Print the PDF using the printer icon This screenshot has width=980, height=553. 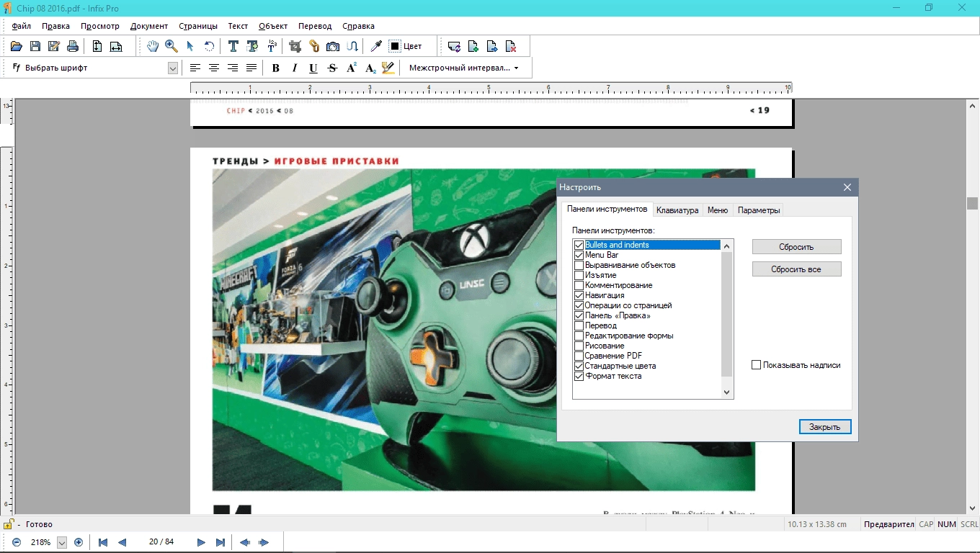[x=73, y=46]
